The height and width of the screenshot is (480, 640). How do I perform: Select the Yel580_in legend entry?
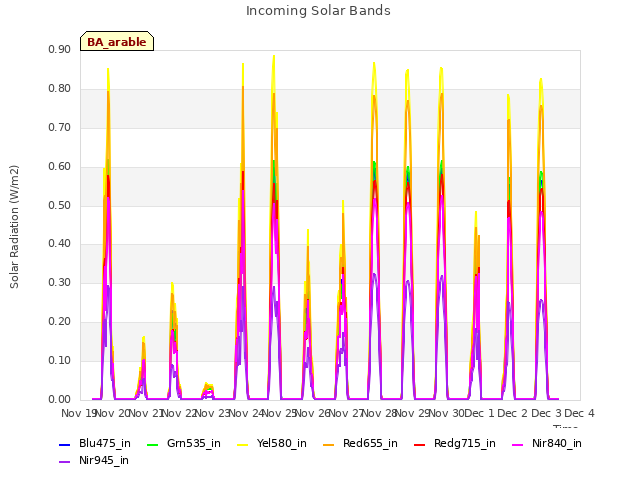[272, 443]
